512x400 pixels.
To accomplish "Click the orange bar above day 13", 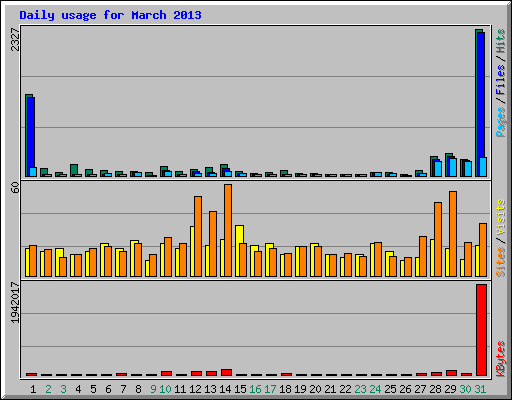I will pos(213,244).
